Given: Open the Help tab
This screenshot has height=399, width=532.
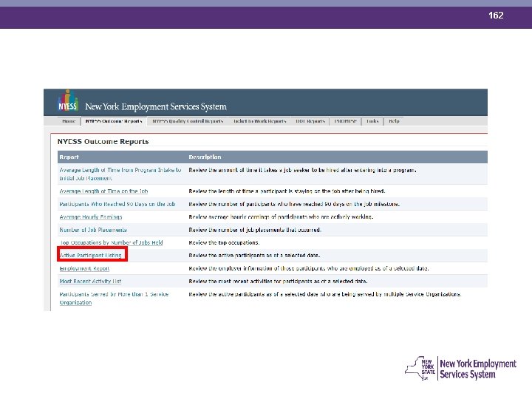Looking at the screenshot, I should (x=394, y=121).
